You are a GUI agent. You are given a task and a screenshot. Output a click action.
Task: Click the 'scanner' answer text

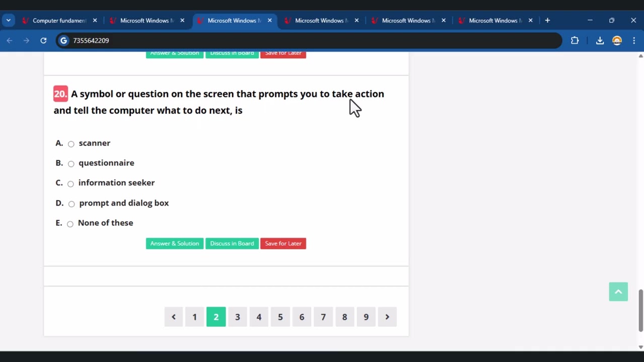[95, 143]
